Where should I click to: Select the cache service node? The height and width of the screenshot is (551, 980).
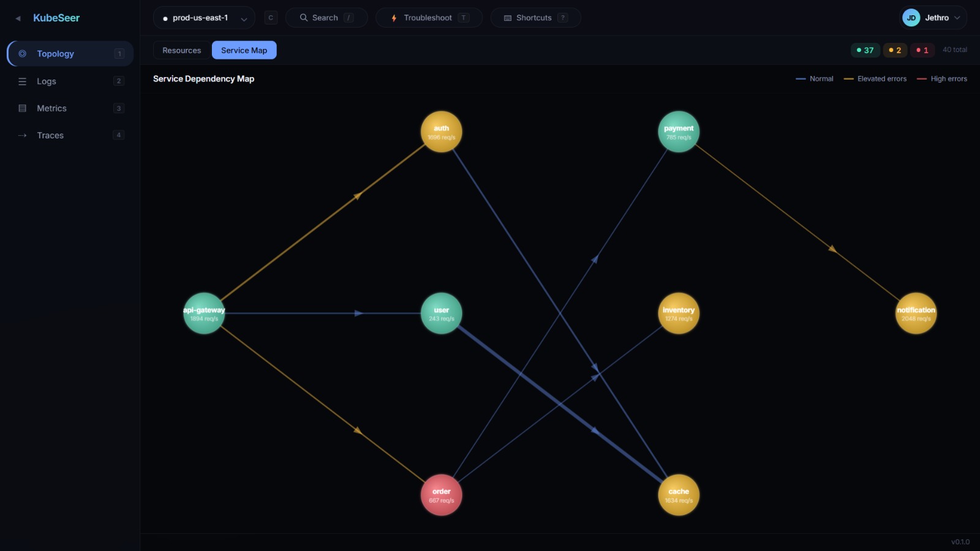(x=679, y=495)
